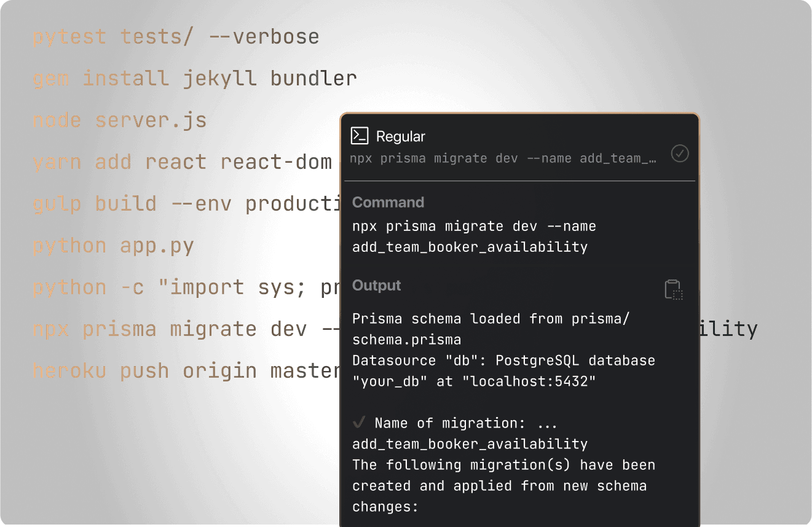Click the truncated npx prisma command subtitle
Image resolution: width=812 pixels, height=527 pixels.
coord(503,158)
